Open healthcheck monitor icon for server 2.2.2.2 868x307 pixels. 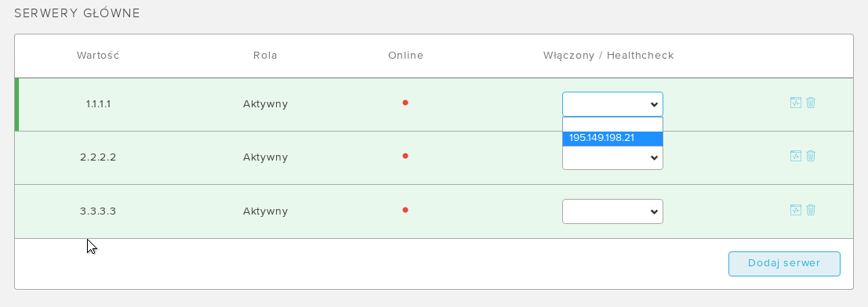click(796, 155)
